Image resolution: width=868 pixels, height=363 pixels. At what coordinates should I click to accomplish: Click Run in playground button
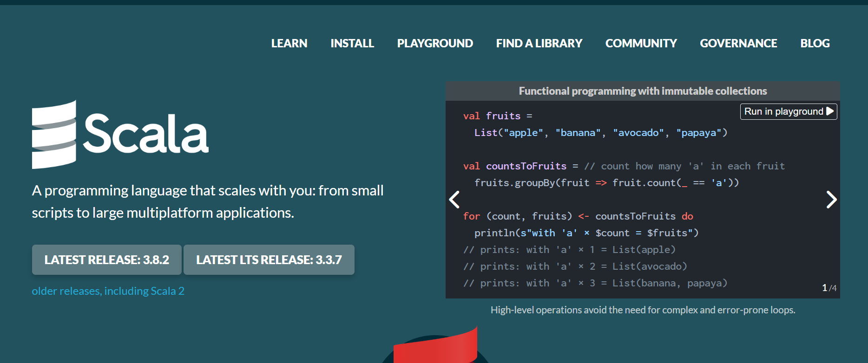tap(789, 111)
